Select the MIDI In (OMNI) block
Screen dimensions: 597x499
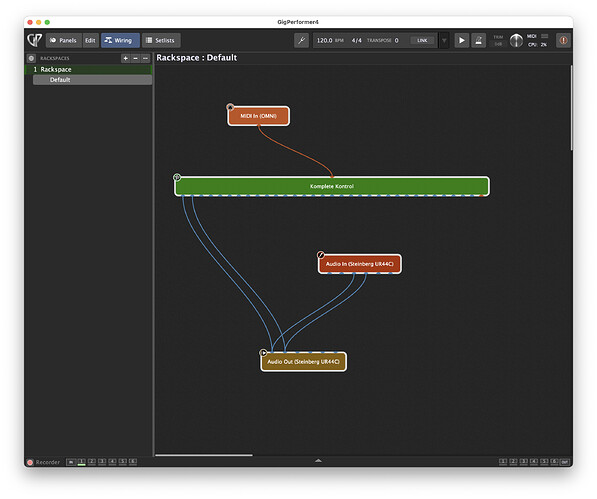pyautogui.click(x=259, y=116)
